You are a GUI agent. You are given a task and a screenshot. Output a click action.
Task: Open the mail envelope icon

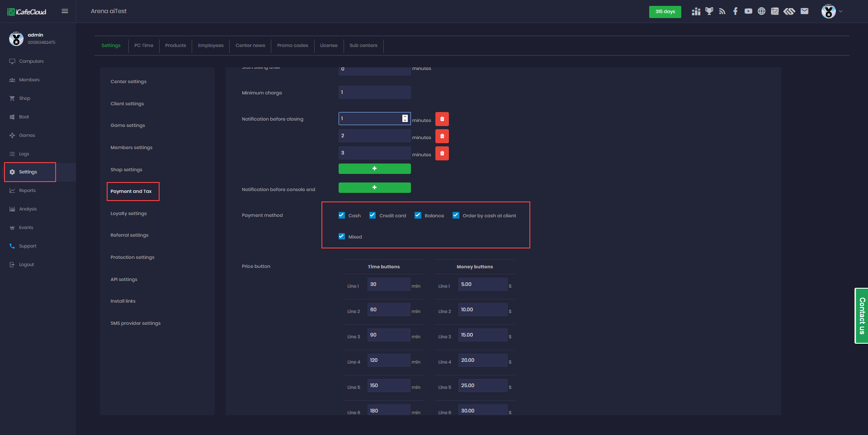point(804,11)
